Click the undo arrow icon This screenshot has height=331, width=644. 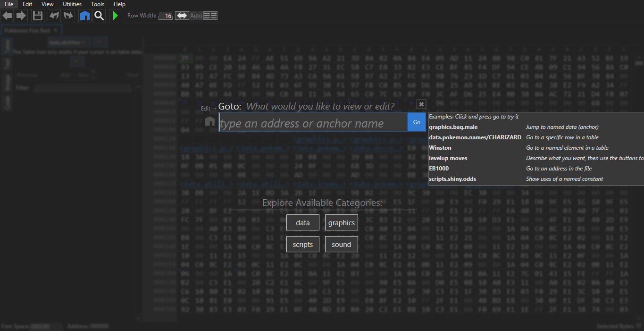tap(54, 15)
